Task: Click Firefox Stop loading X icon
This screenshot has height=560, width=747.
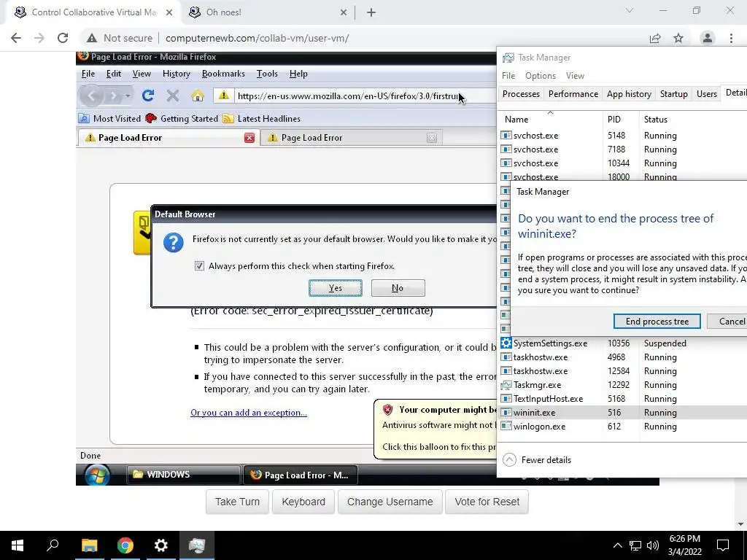Action: [x=172, y=96]
